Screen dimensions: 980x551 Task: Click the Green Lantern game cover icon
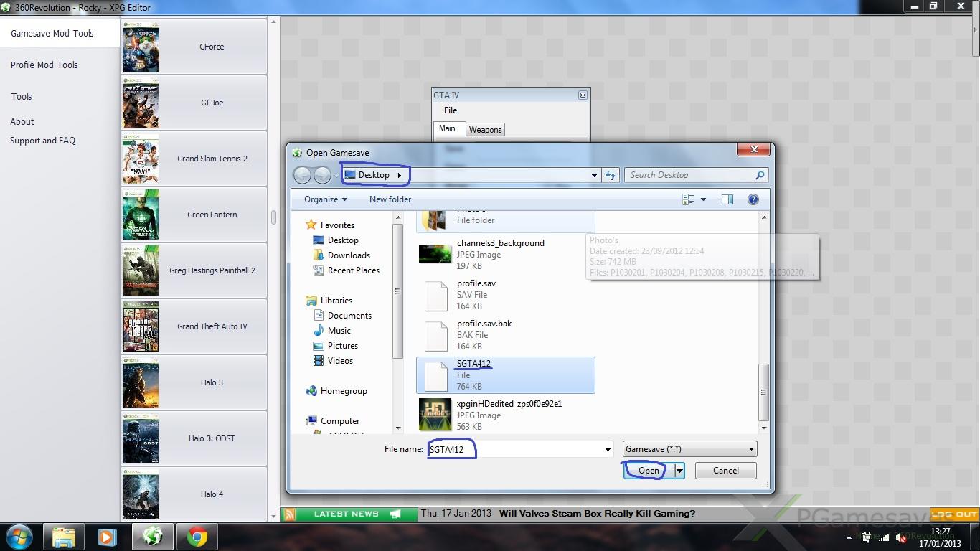click(140, 215)
